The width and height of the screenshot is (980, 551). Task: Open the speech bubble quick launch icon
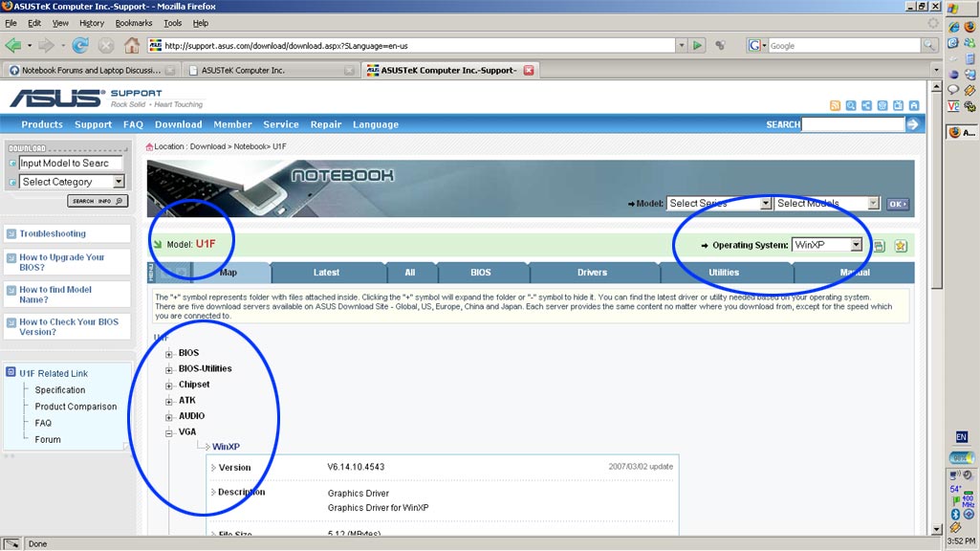tap(953, 90)
